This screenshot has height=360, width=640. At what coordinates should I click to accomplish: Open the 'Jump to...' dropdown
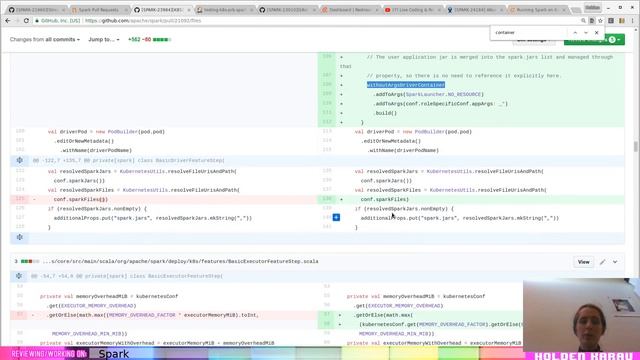104,40
